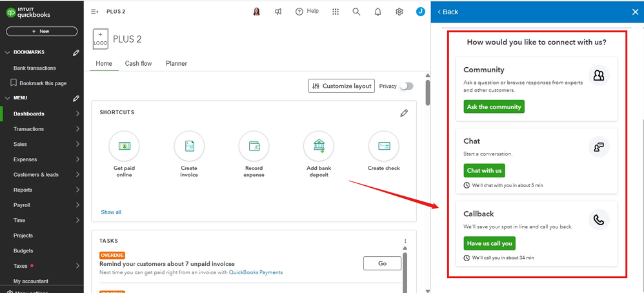644x293 pixels.
Task: Click the Community people icon
Action: point(599,76)
